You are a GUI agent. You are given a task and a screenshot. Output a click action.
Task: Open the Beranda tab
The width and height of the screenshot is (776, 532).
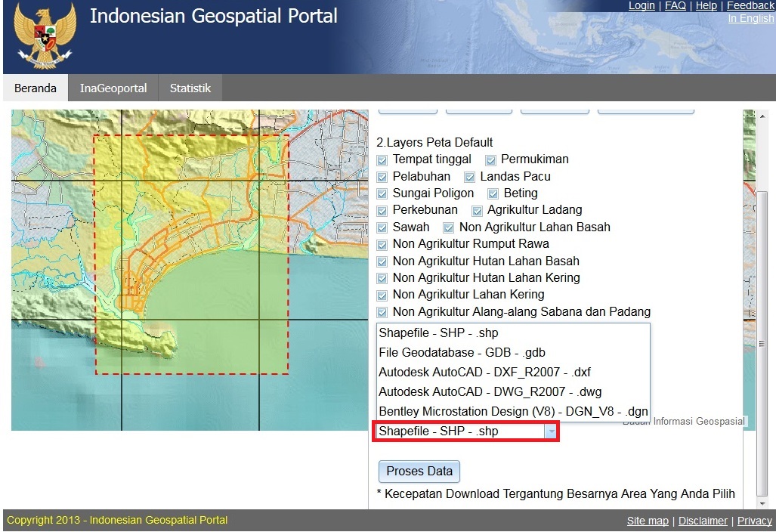[x=36, y=88]
